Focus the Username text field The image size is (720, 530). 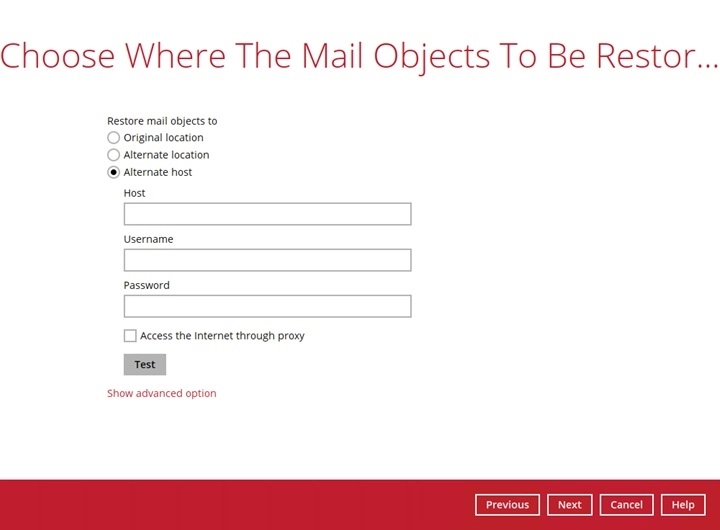coord(267,260)
